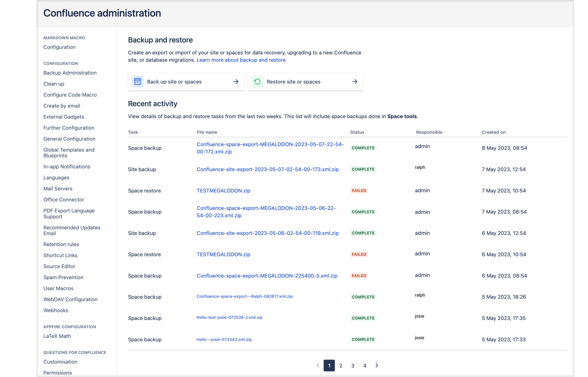
Task: Open Restore site or spaces
Action: coord(305,81)
